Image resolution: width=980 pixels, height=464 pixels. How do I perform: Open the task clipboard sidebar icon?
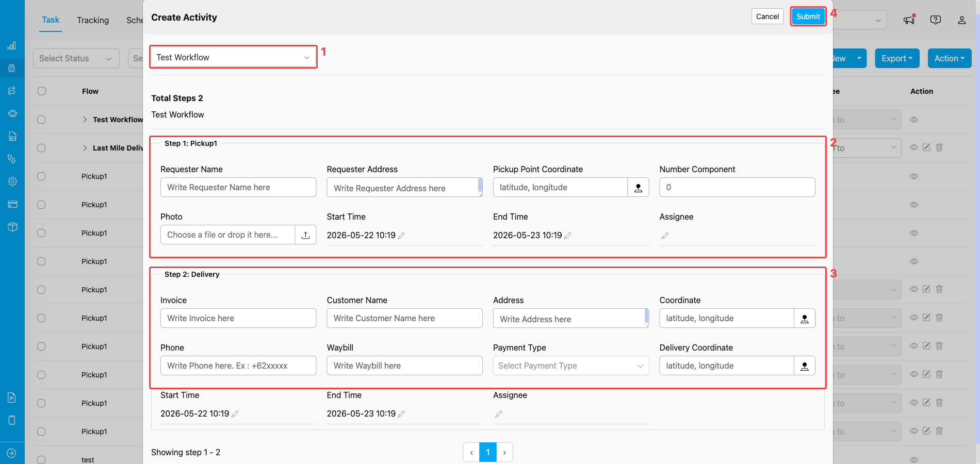[12, 68]
